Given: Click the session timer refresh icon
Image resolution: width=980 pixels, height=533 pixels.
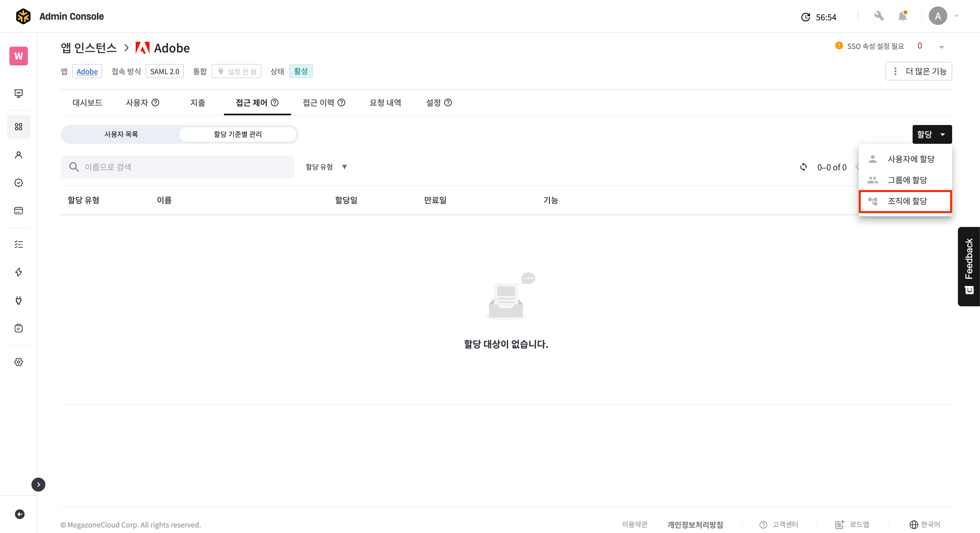Looking at the screenshot, I should click(x=805, y=17).
